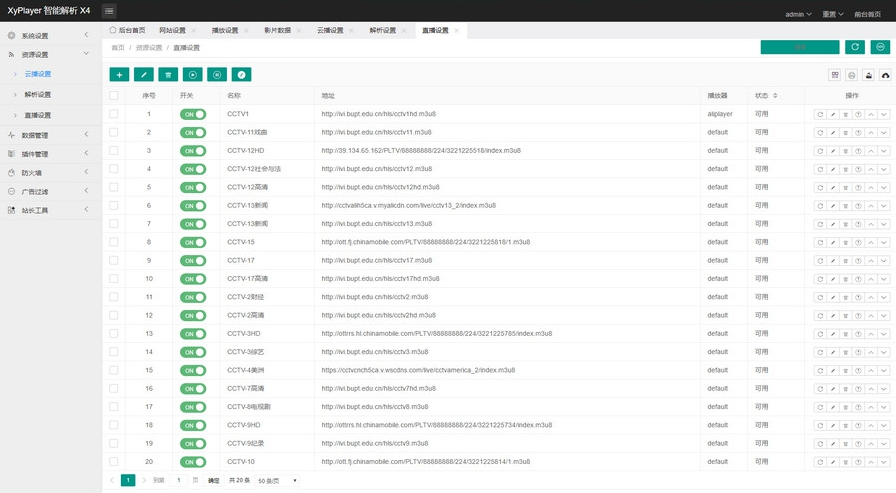This screenshot has height=493, width=896.
Task: Click the move-down arrow in CCTV-12HD row
Action: coord(883,151)
